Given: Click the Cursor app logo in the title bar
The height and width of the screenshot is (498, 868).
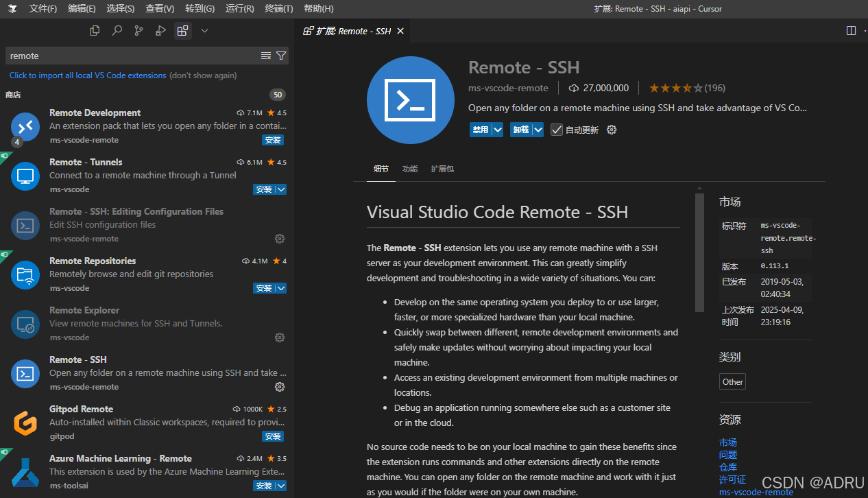Looking at the screenshot, I should pyautogui.click(x=12, y=9).
